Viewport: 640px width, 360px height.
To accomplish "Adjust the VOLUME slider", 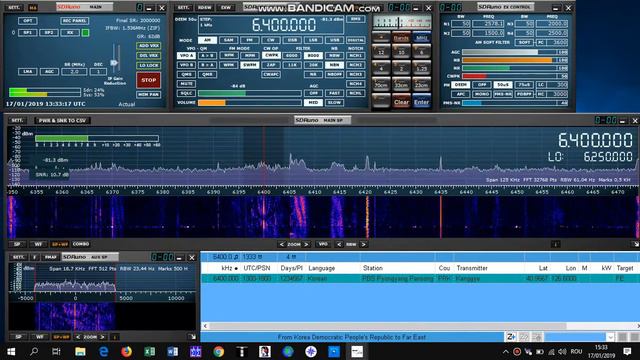I will point(250,103).
